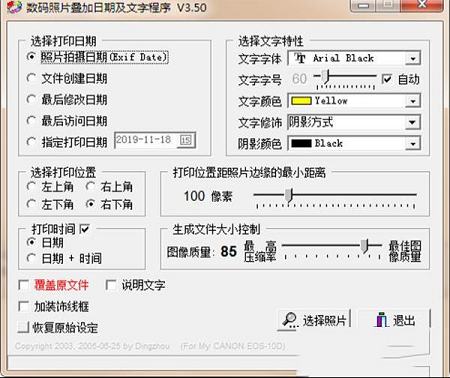The width and height of the screenshot is (450, 378).
Task: Click 选择照片 button
Action: click(x=314, y=320)
